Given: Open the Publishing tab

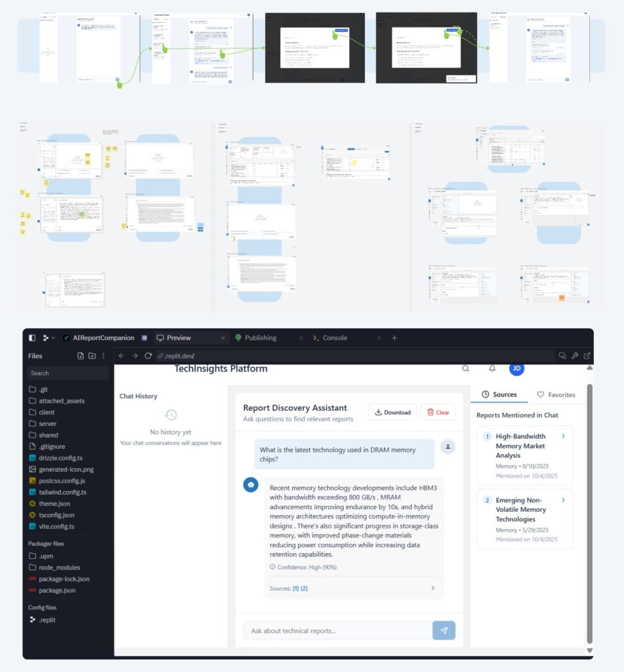Looking at the screenshot, I should [x=260, y=338].
